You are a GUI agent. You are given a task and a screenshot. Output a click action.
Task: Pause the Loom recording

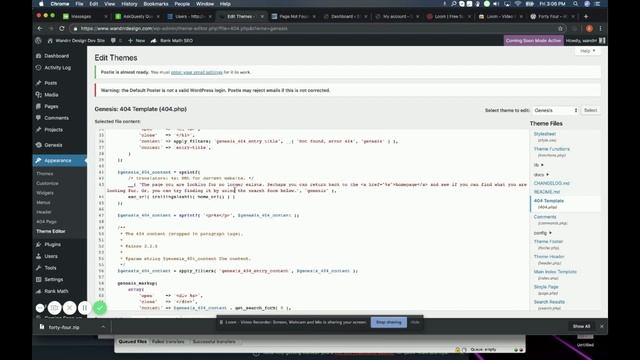pos(84,308)
